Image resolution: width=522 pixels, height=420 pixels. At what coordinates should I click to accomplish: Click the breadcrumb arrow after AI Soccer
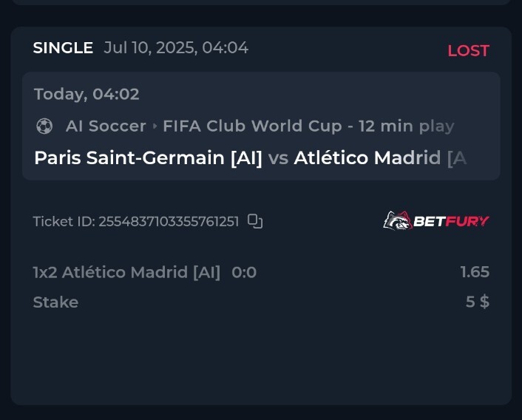(x=155, y=126)
